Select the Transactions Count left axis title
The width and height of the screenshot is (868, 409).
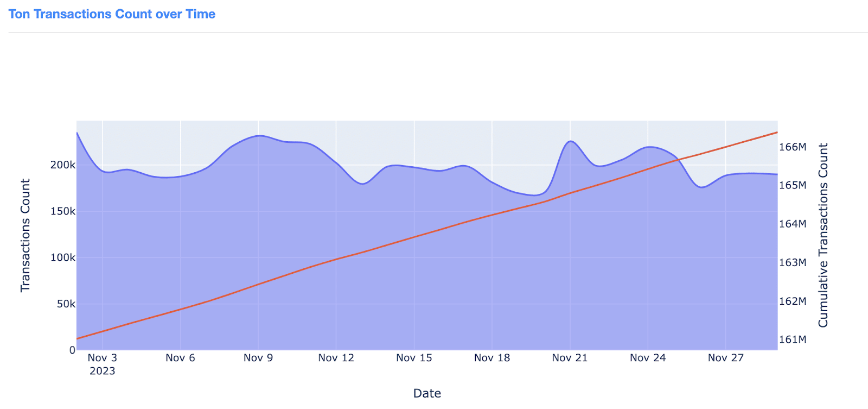(25, 235)
